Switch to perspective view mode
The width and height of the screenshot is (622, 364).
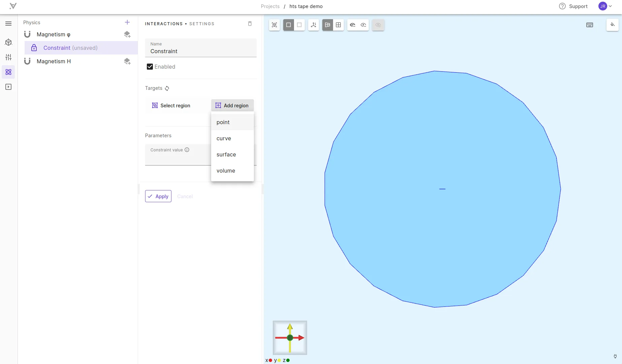(328, 25)
